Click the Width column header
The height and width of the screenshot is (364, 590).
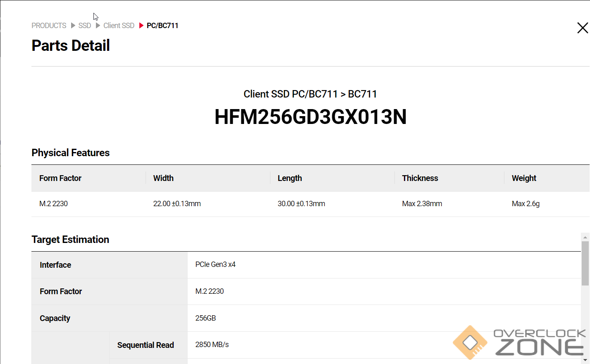coord(163,178)
